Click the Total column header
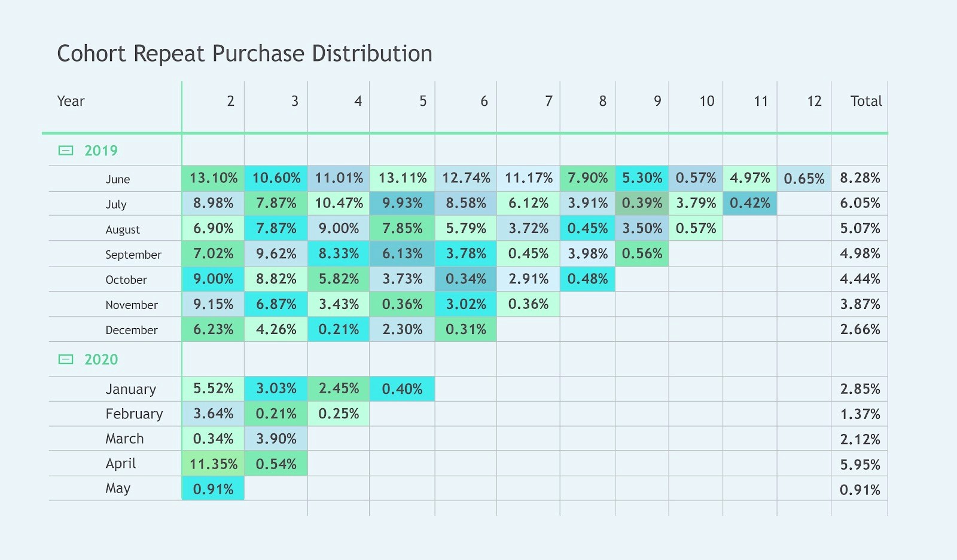 866,101
